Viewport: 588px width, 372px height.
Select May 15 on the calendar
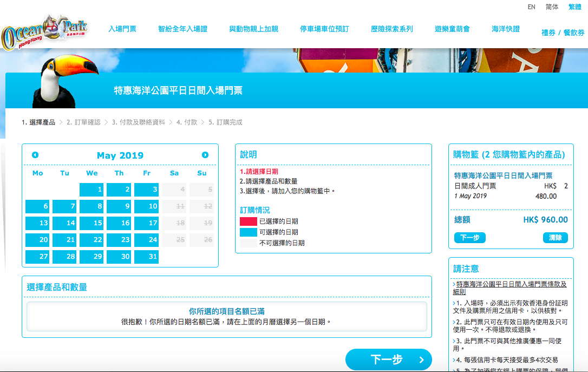click(x=92, y=223)
